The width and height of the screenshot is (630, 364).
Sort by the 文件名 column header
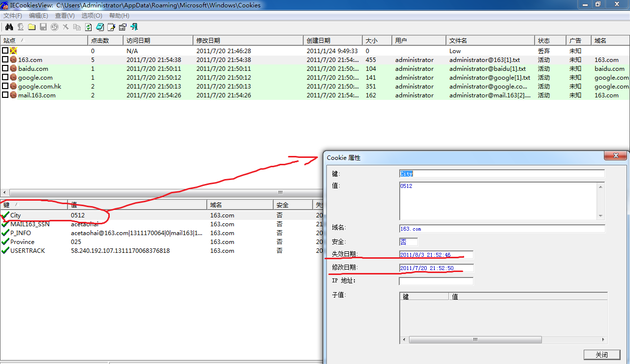point(490,40)
